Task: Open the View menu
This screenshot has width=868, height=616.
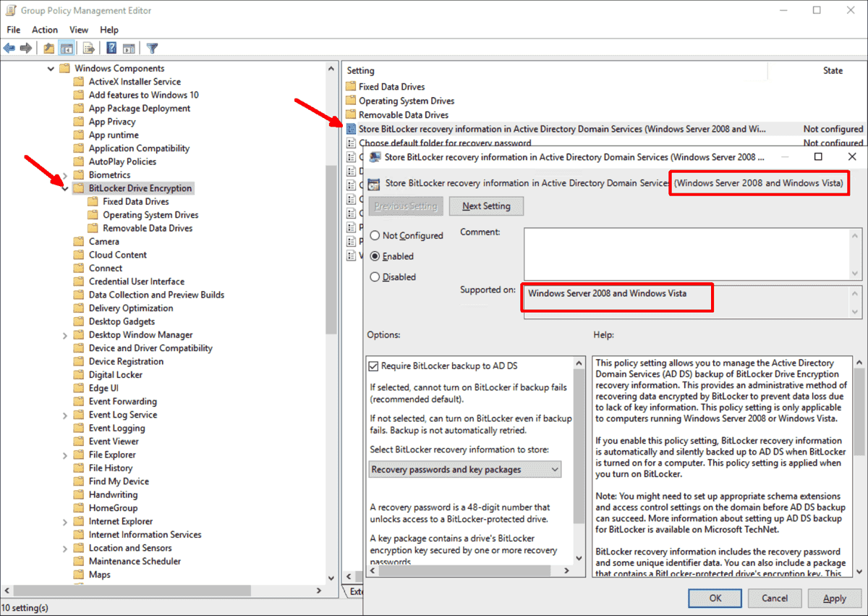Action: 79,30
